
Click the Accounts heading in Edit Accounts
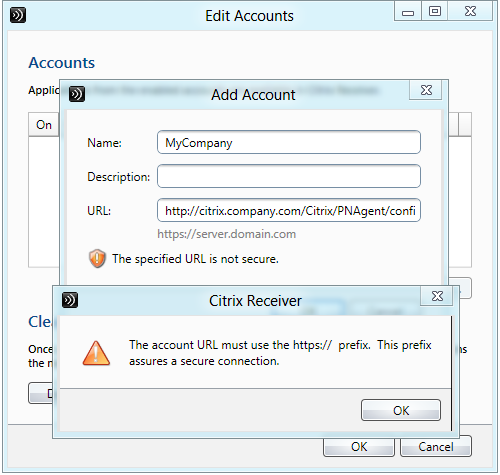coord(62,63)
